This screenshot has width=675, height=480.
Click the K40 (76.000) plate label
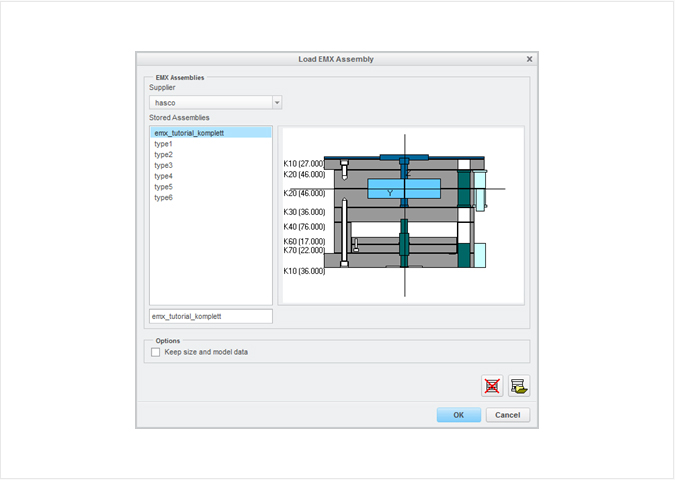(304, 227)
